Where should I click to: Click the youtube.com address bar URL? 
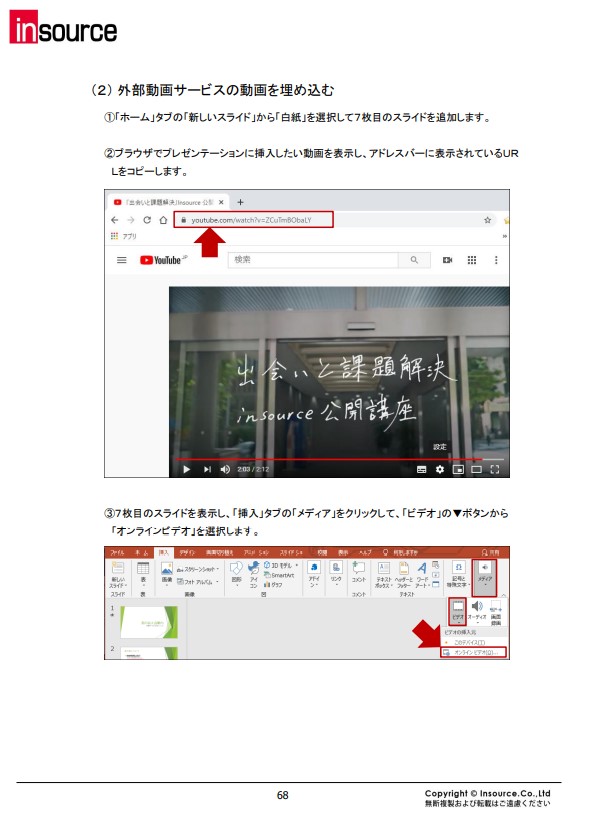253,220
